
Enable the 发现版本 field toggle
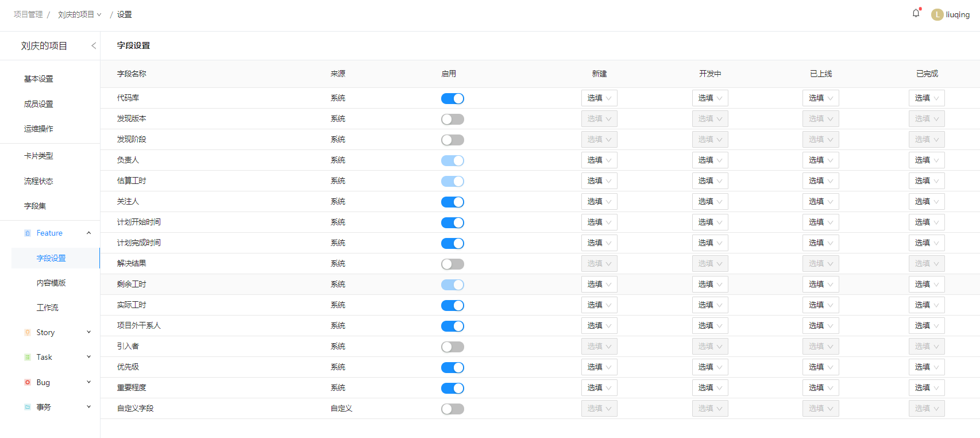click(x=452, y=119)
